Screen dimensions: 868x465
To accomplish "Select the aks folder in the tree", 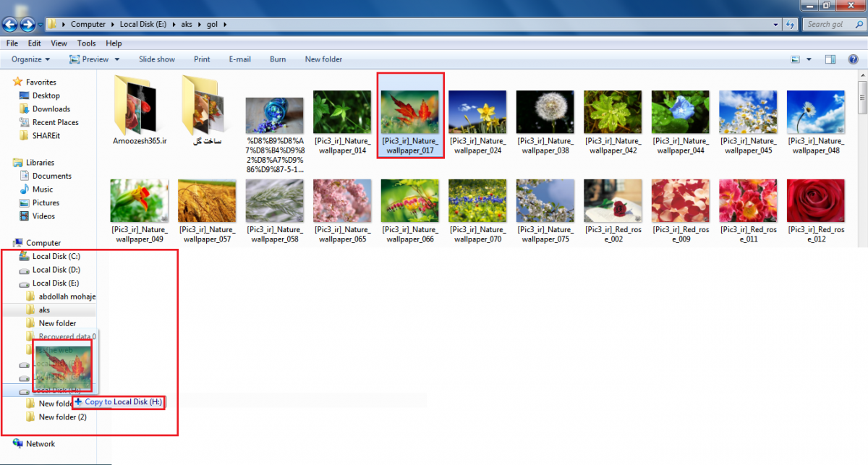I will pyautogui.click(x=44, y=310).
